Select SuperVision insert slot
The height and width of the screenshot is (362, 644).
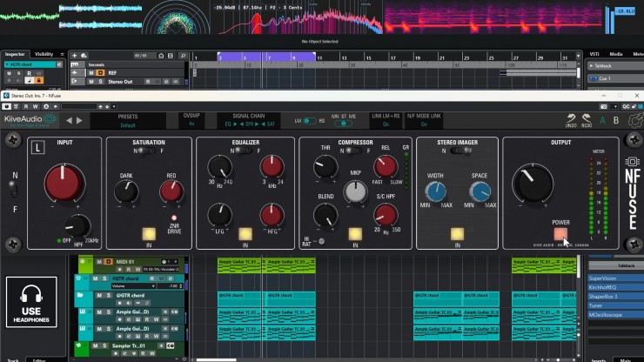pos(615,278)
